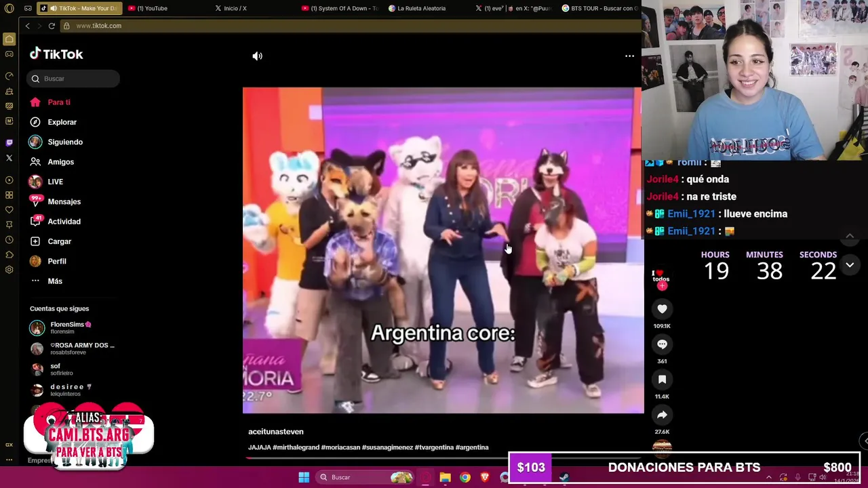868x488 pixels.
Task: Click the TikTok logo
Action: [x=56, y=54]
